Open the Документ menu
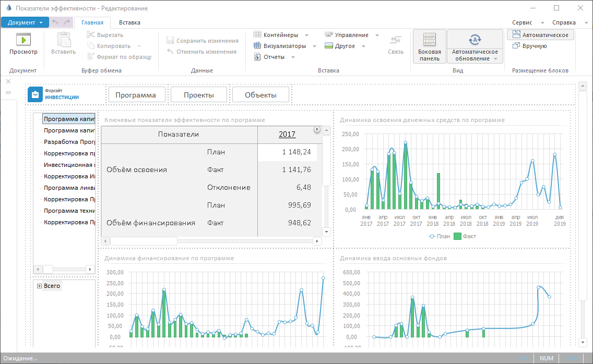Viewport: 593px width, 364px height. point(25,22)
